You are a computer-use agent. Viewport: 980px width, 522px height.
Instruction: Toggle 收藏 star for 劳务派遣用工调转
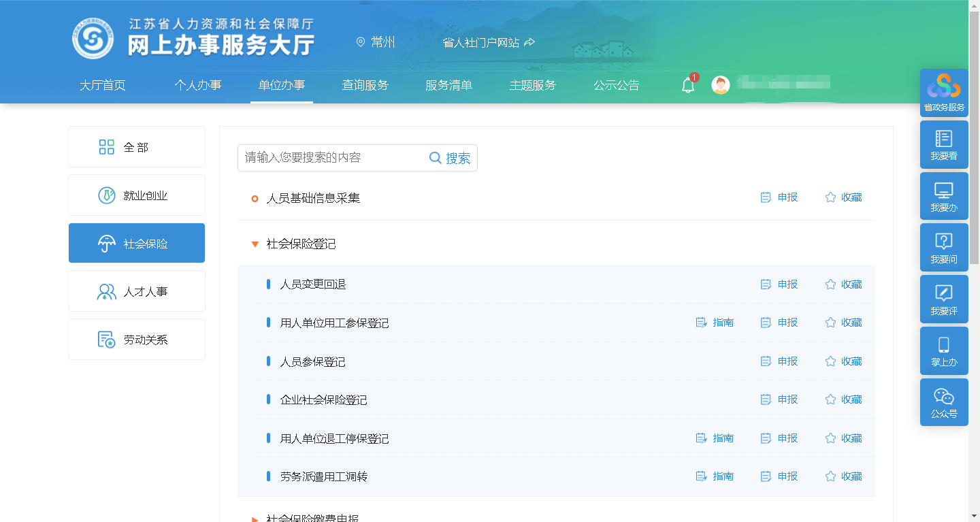tap(843, 476)
